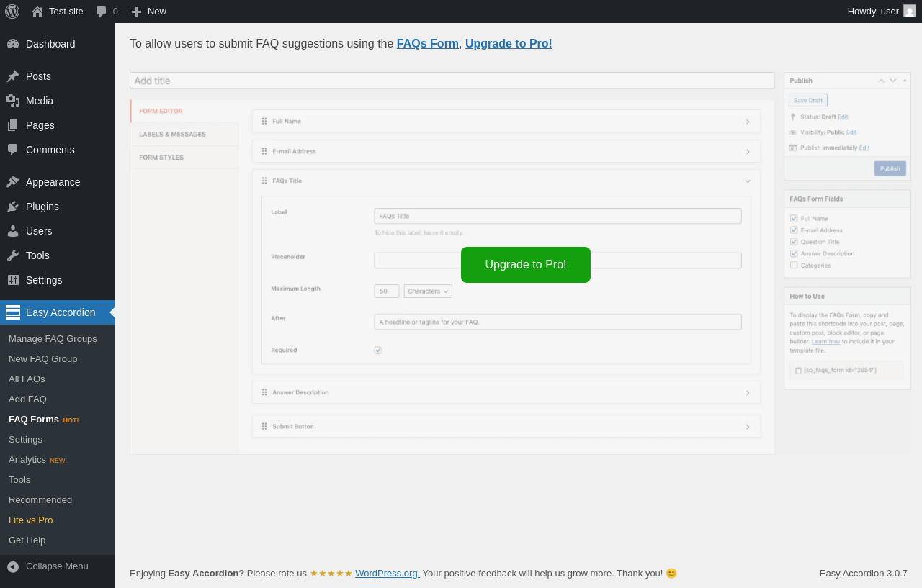The width and height of the screenshot is (922, 588).
Task: Open the comments bubble in admin bar
Action: point(102,12)
